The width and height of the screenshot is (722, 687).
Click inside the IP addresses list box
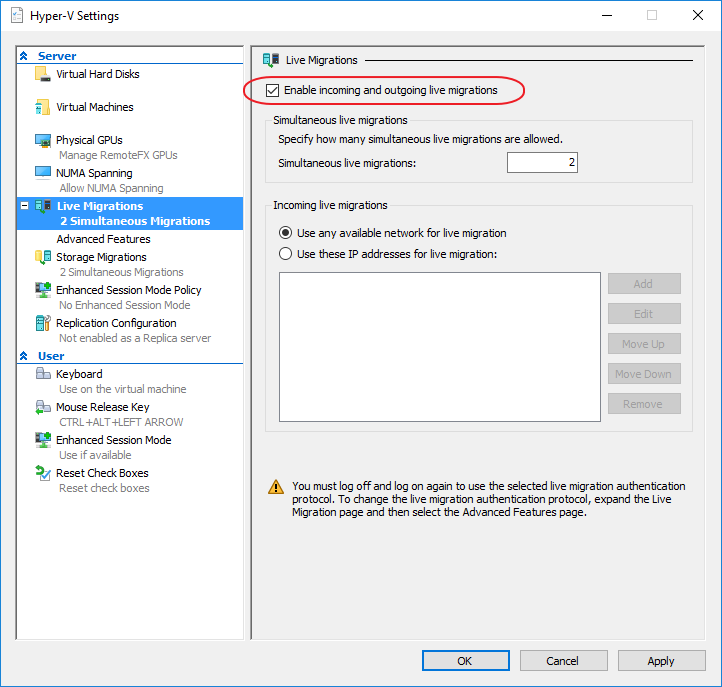(x=440, y=347)
